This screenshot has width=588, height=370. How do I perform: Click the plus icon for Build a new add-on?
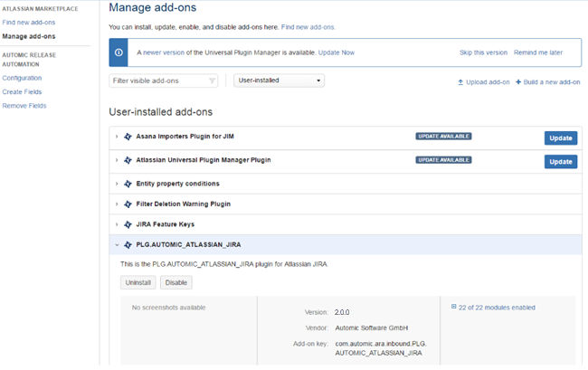click(x=518, y=81)
